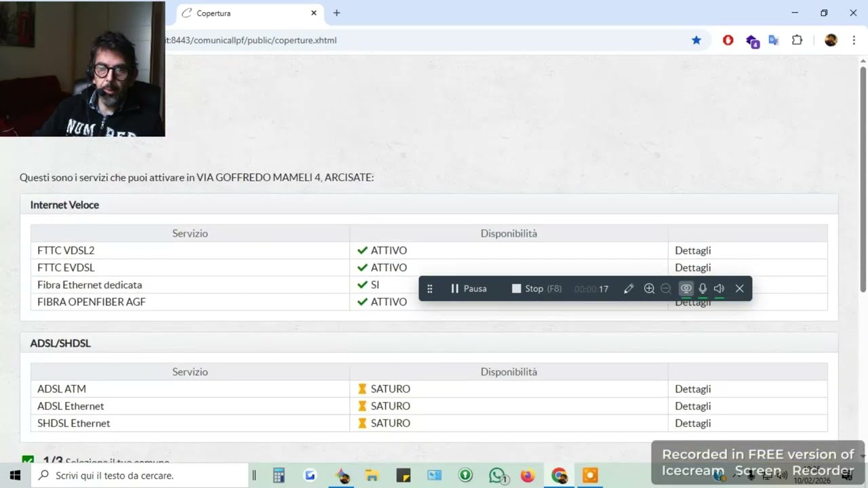
Task: Open the File Explorer folder in the taskbar
Action: coord(372,475)
